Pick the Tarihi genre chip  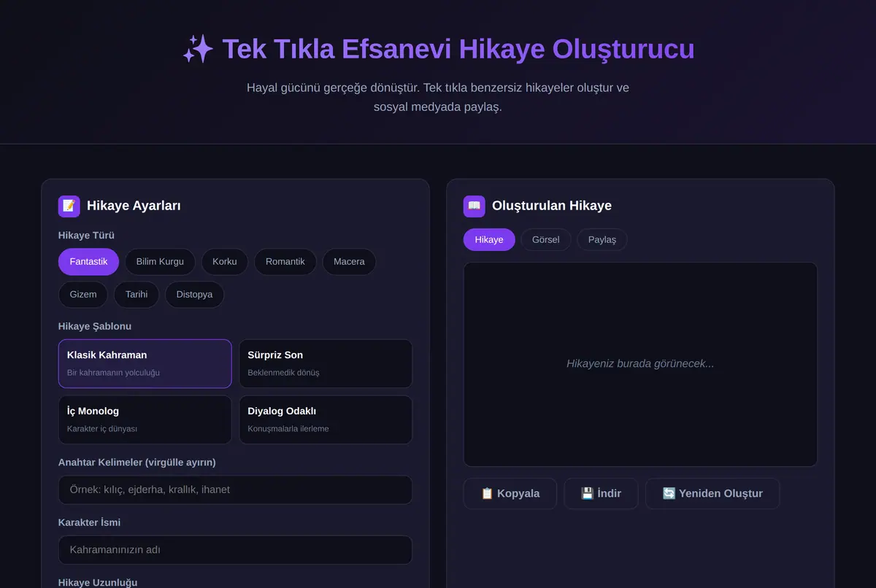(137, 295)
